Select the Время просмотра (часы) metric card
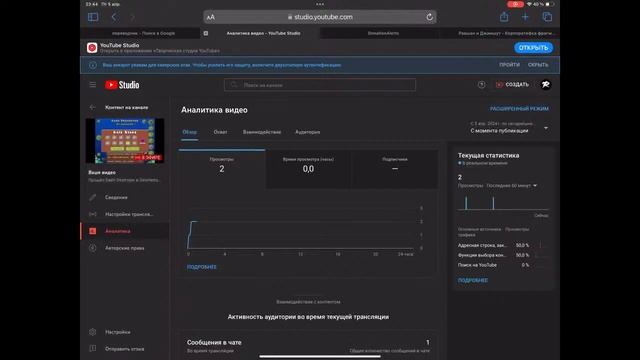The width and height of the screenshot is (640, 360). point(308,169)
